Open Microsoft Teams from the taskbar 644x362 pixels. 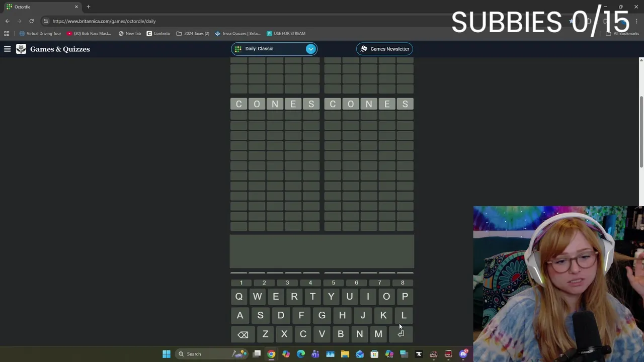coord(315,354)
